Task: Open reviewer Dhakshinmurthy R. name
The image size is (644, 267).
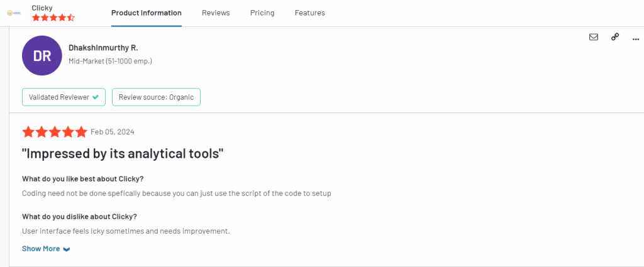Action: tap(104, 48)
